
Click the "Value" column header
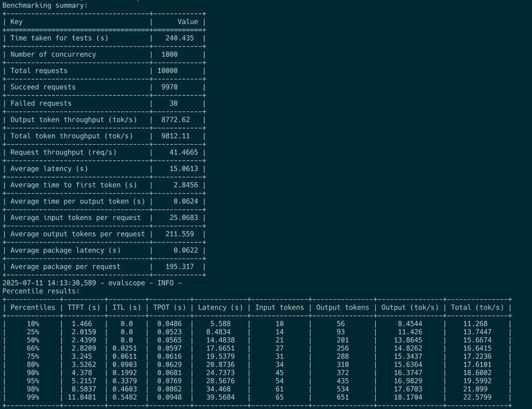coord(189,21)
